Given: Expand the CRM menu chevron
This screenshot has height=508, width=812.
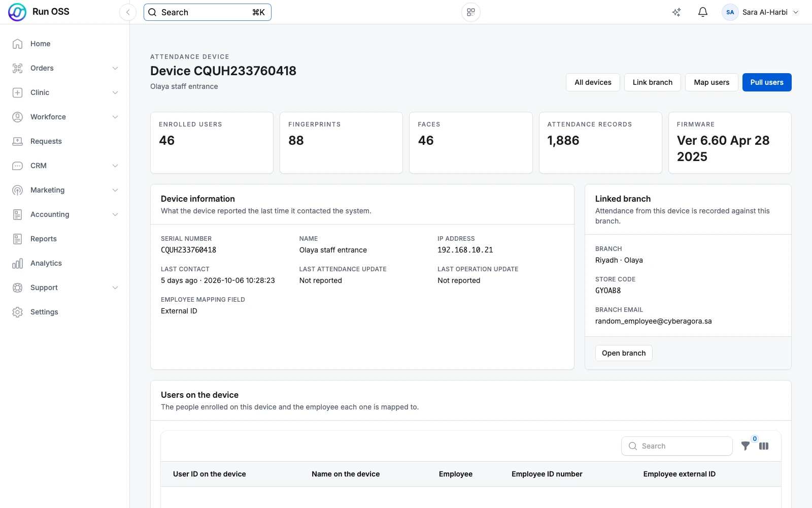Looking at the screenshot, I should (115, 166).
